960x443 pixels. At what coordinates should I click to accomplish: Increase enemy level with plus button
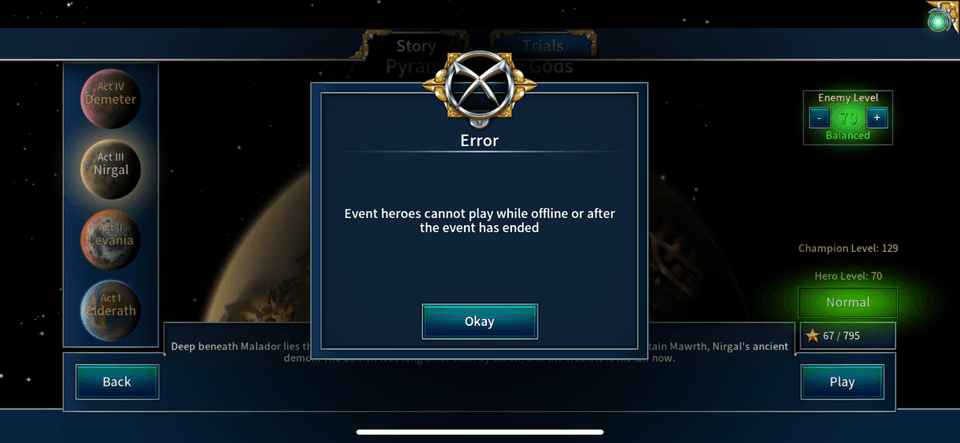pyautogui.click(x=877, y=117)
